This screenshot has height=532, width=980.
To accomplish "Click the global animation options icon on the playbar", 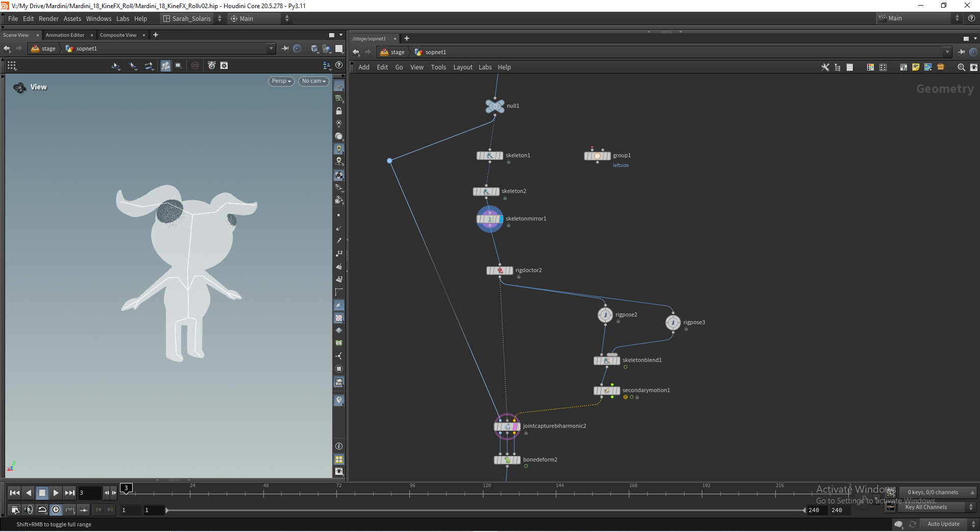I will coord(15,510).
